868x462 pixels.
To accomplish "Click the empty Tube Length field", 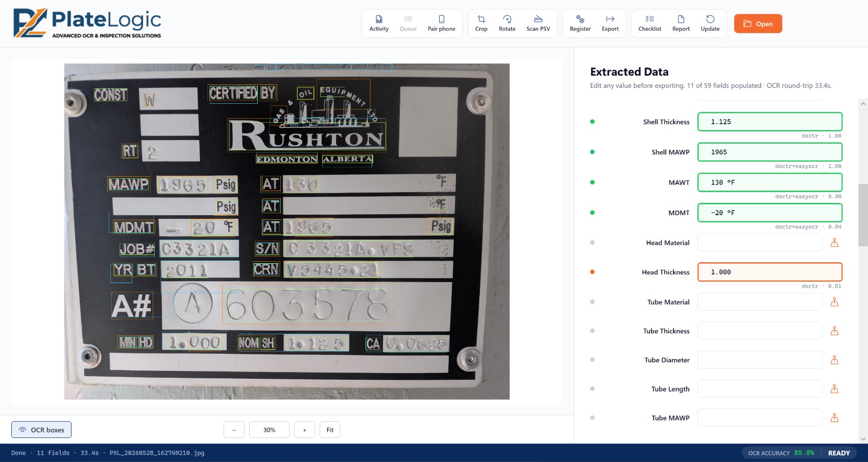I will 760,389.
